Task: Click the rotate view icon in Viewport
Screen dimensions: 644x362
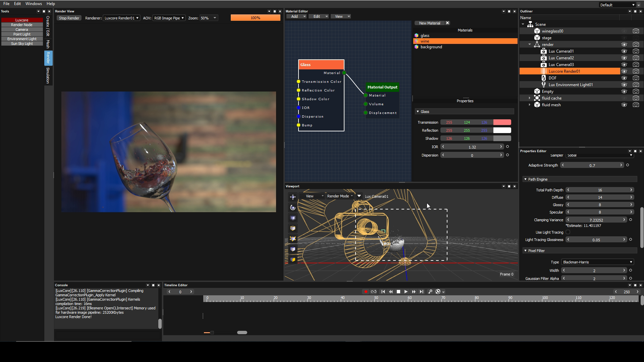Action: (x=293, y=207)
